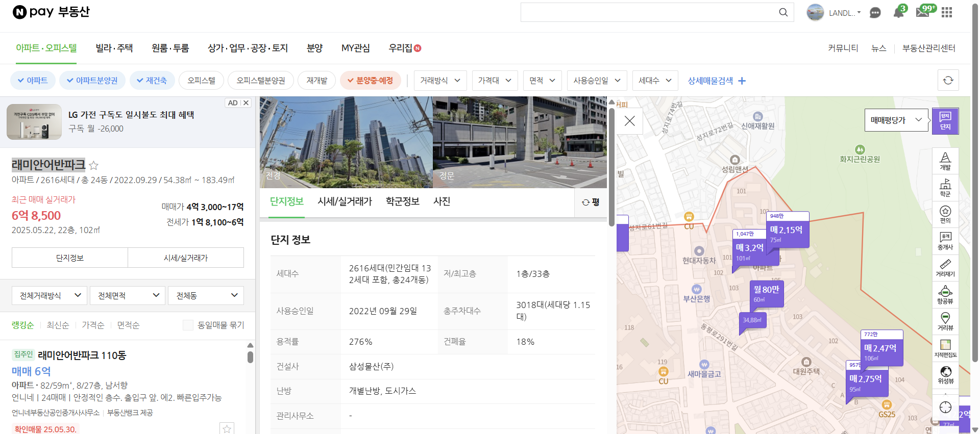Open the mail envelope icon
The image size is (980, 434).
pos(923,12)
